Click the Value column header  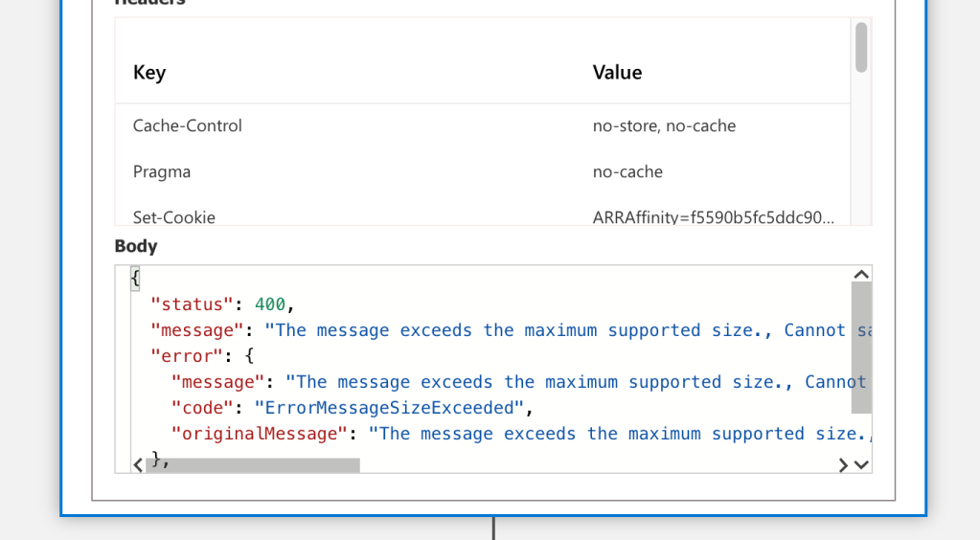(617, 73)
